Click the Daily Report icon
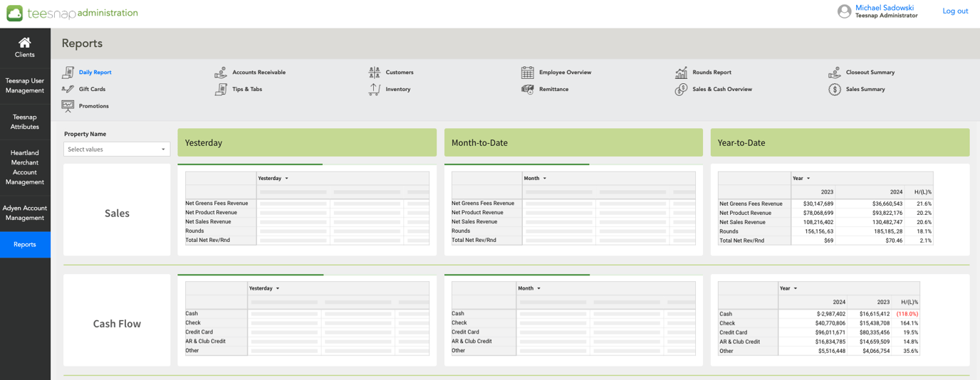980x380 pixels. click(68, 73)
